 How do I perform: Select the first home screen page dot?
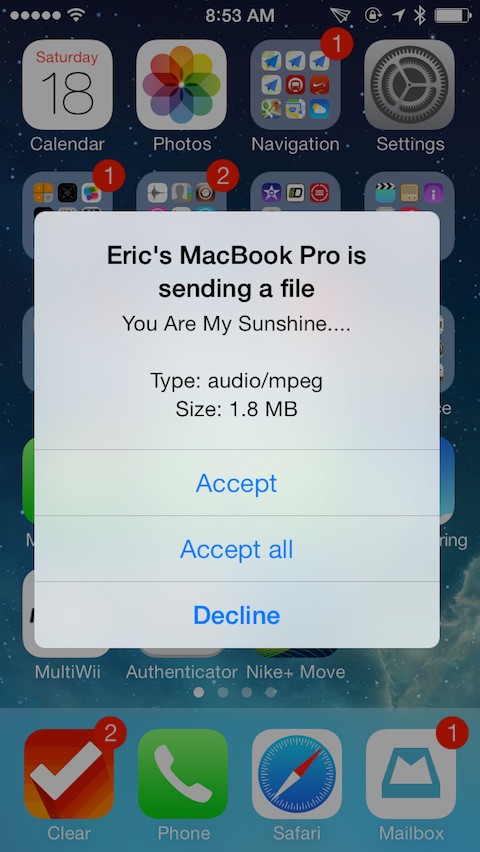(199, 692)
